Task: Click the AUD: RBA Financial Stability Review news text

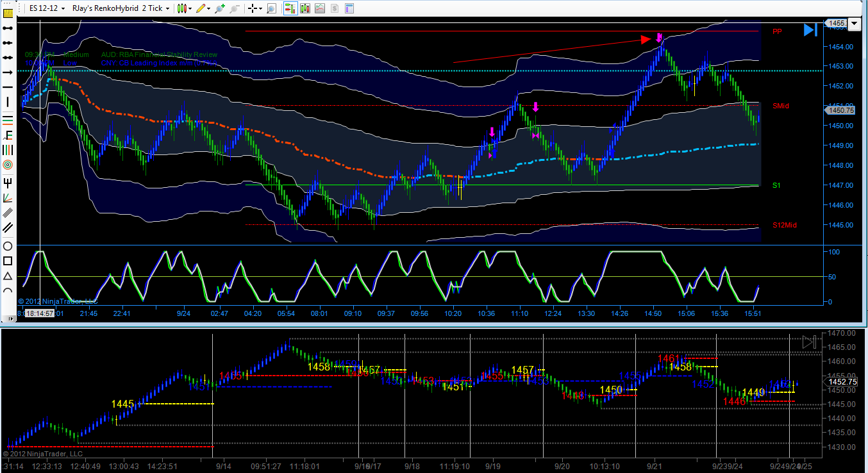Action: (x=159, y=55)
